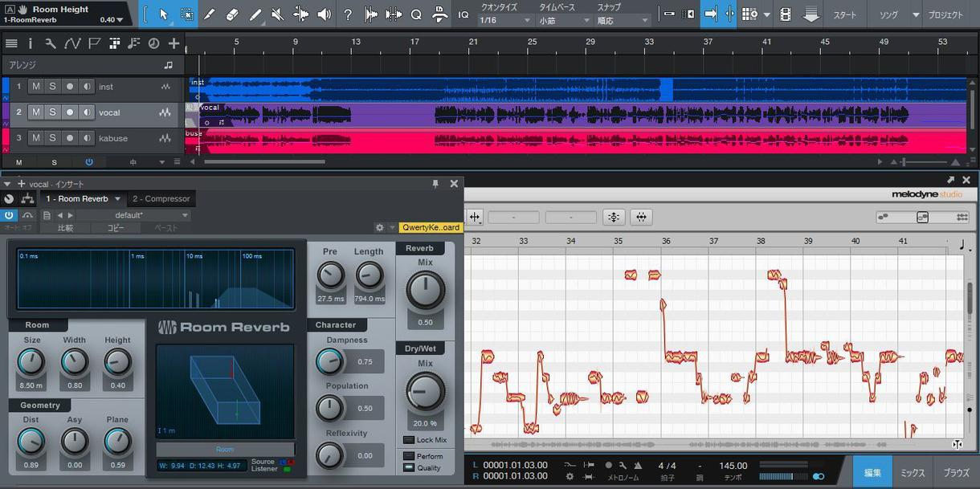Viewport: 980px width, 489px height.
Task: Select the Paint pencil tool
Action: point(255,14)
